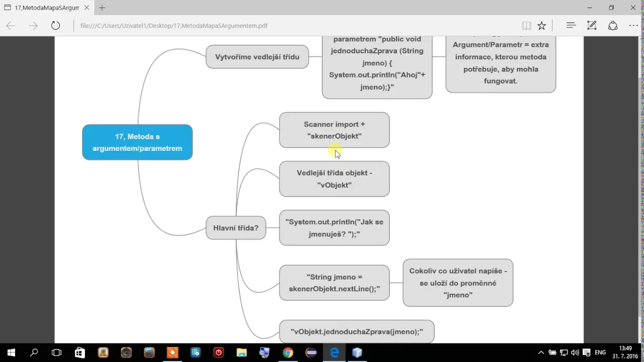Click the address bar file path

174,26
